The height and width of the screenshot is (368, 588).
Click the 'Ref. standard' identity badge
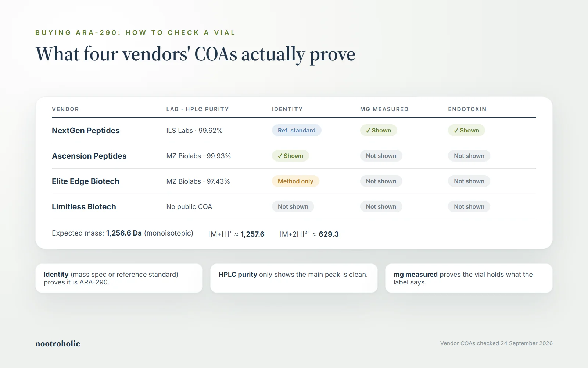pos(297,130)
